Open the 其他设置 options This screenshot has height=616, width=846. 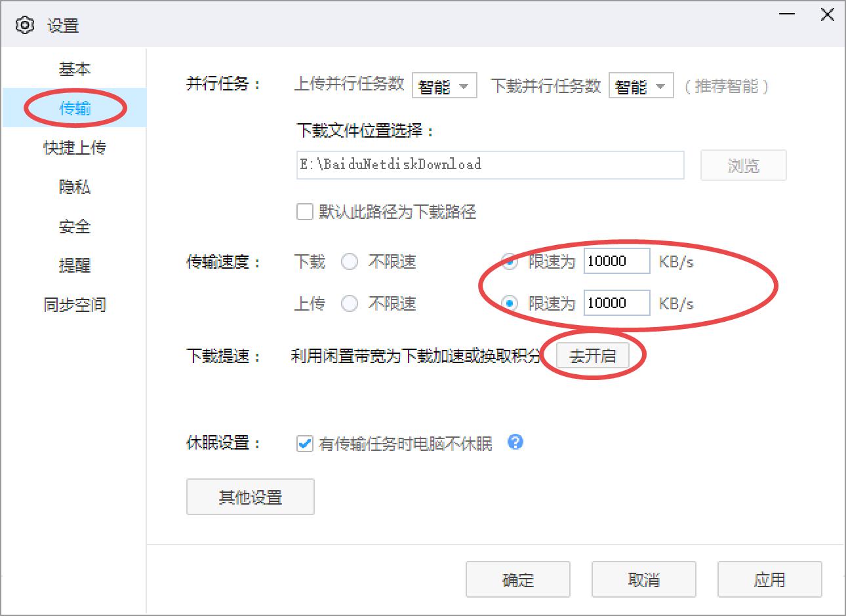click(250, 497)
